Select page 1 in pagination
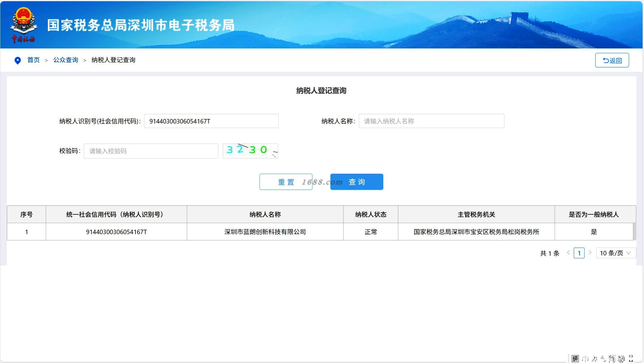 tap(579, 253)
